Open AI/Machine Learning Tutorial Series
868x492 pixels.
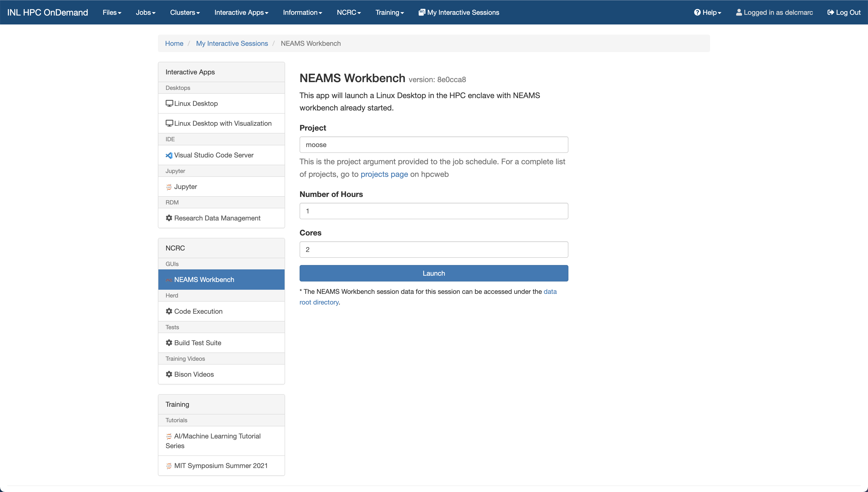coord(222,441)
